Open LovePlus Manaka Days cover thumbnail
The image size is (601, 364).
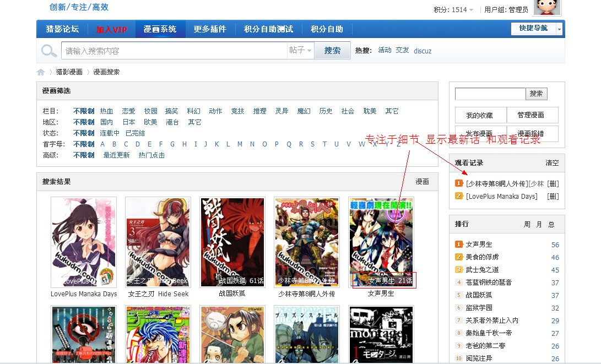(x=84, y=242)
